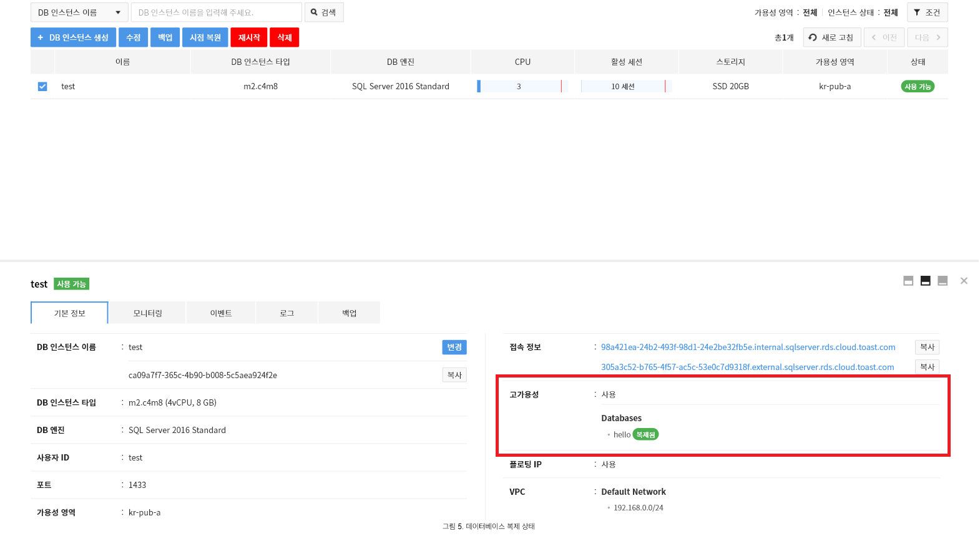The image size is (980, 536).
Task: Open the internal.sqlserver.rds connection link
Action: 748,348
